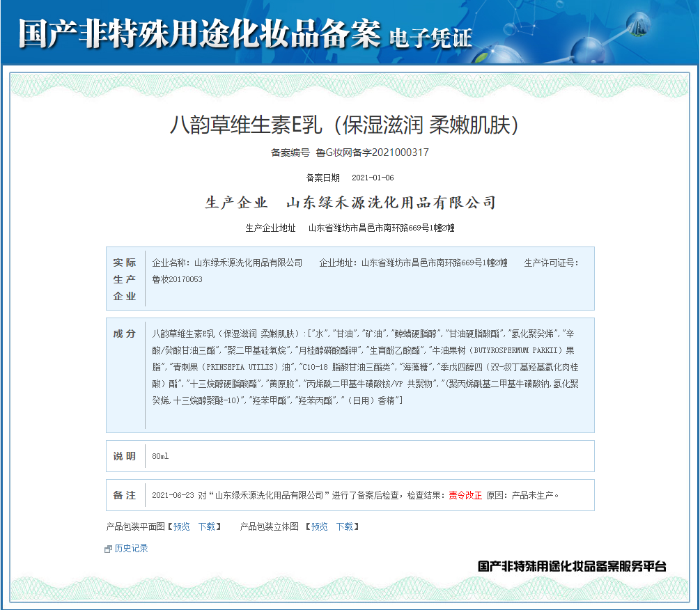Click the 实际生产企业 section label
Image resolution: width=700 pixels, height=610 pixels.
pos(125,279)
